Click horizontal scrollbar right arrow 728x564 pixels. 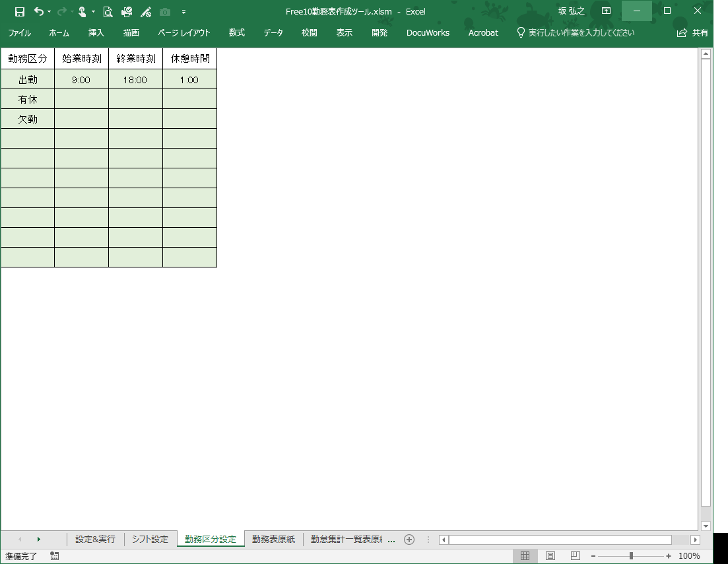[695, 540]
